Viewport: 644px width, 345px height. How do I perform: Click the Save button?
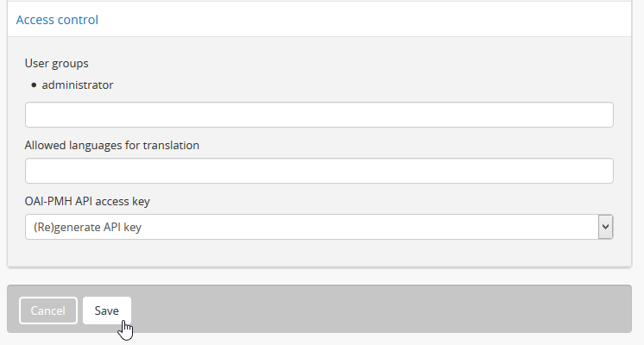[x=107, y=310]
